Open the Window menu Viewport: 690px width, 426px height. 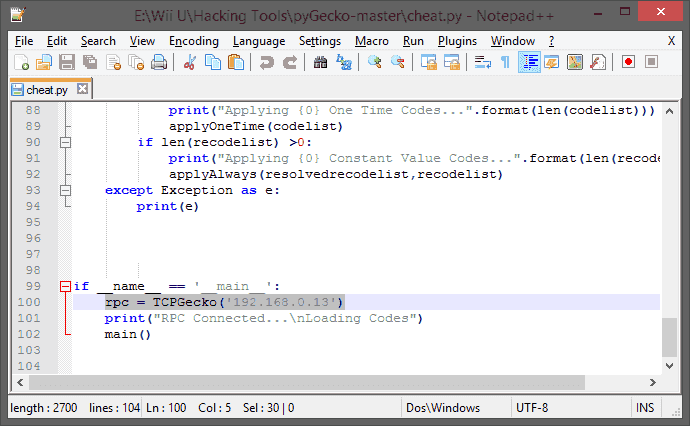coord(513,41)
